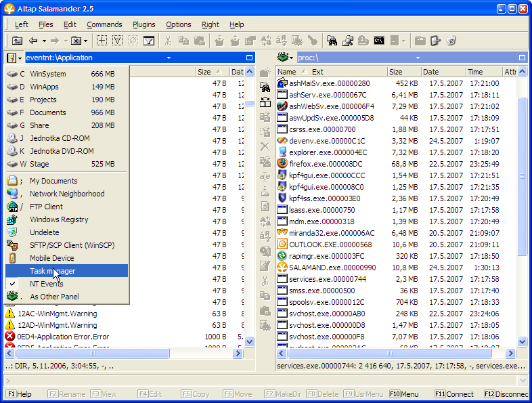Click right panel horizontal scrollbar thumb

coord(389,354)
